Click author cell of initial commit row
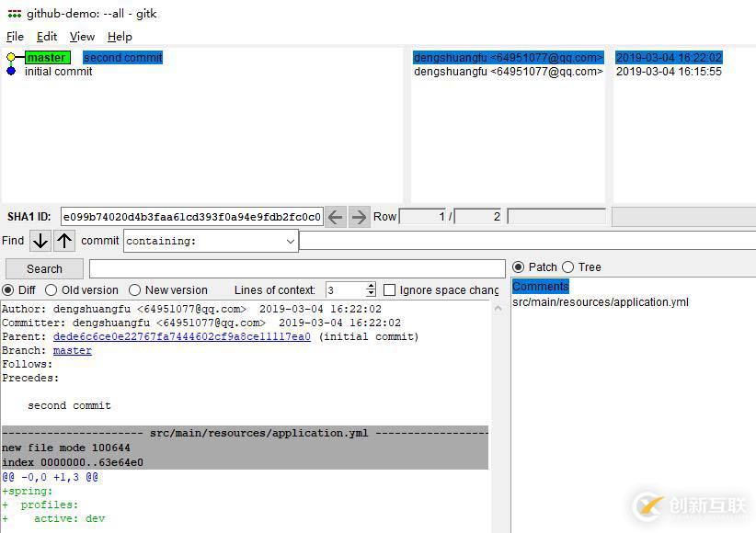This screenshot has height=533, width=756. [509, 72]
